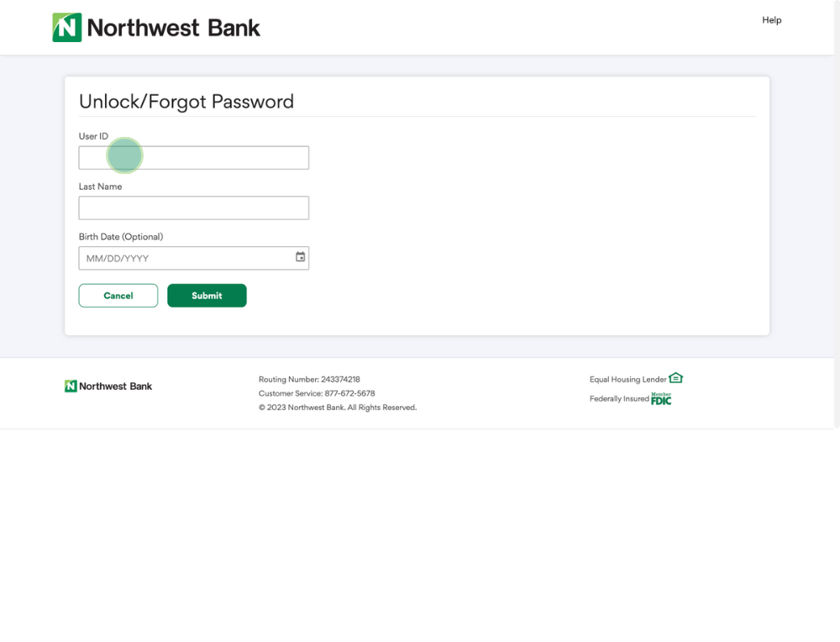This screenshot has height=642, width=840.
Task: Click the Last Name label
Action: (100, 187)
